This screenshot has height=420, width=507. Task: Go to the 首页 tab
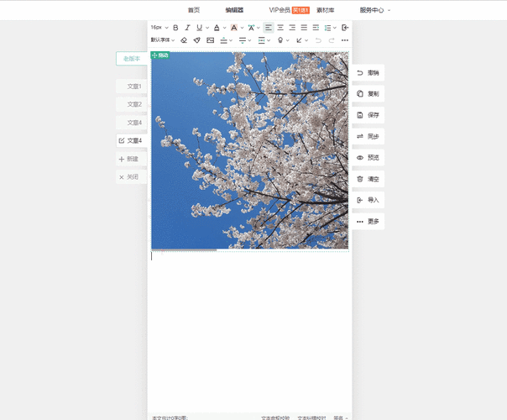(x=194, y=10)
